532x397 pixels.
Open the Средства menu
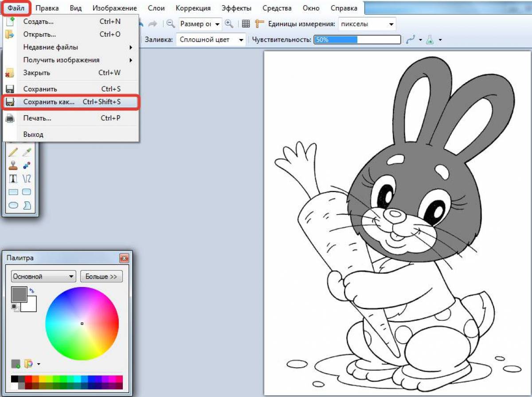[277, 8]
